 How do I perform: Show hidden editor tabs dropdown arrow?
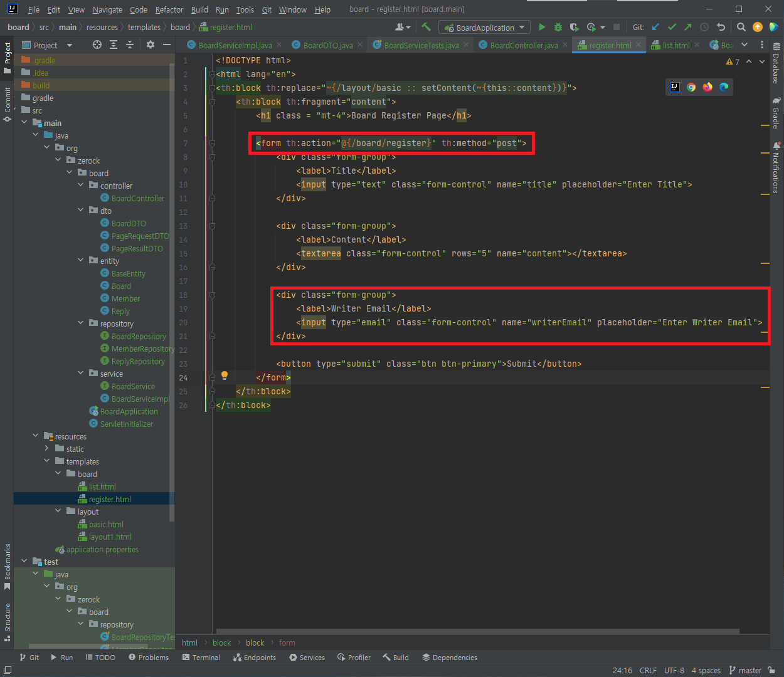click(x=744, y=45)
